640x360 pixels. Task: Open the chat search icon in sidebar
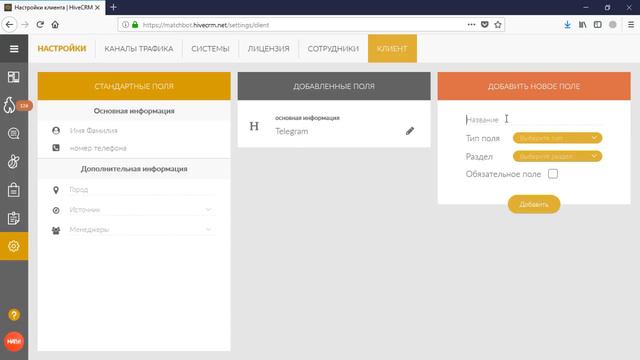click(x=13, y=133)
